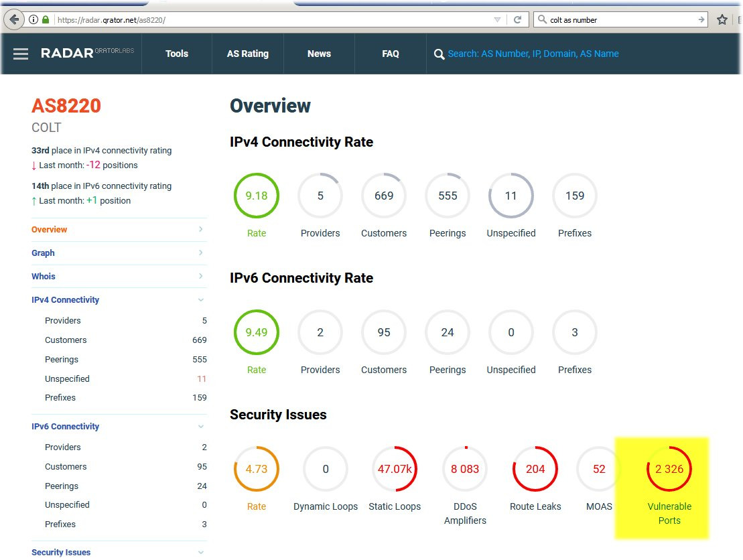This screenshot has width=743, height=560.
Task: Click the IPv4 Peerings circle showing 555
Action: [x=448, y=196]
